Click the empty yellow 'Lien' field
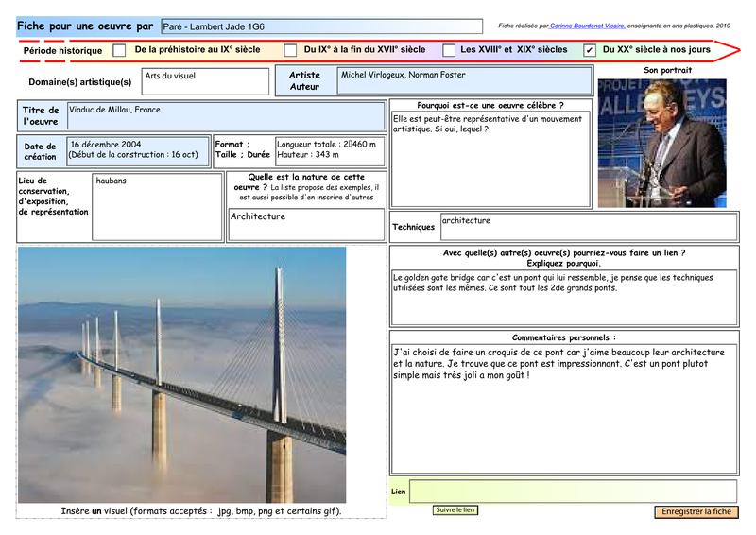Screen dimensions: 756x535 [x=573, y=492]
